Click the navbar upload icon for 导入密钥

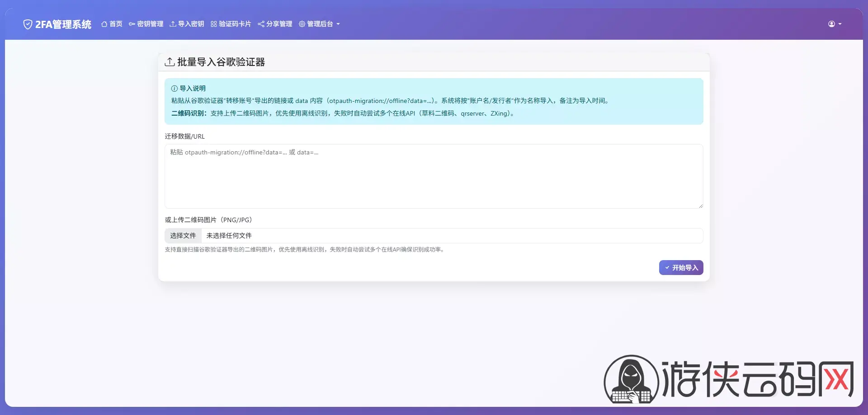click(173, 24)
